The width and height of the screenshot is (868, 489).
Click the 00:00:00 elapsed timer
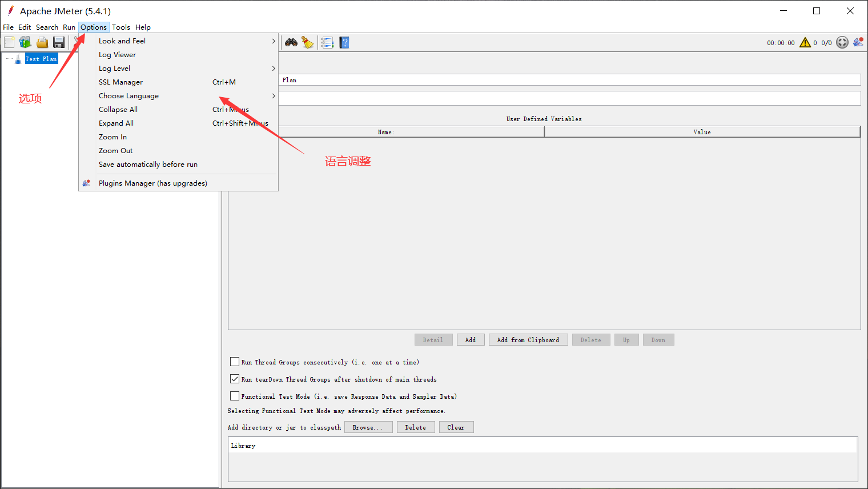(781, 43)
